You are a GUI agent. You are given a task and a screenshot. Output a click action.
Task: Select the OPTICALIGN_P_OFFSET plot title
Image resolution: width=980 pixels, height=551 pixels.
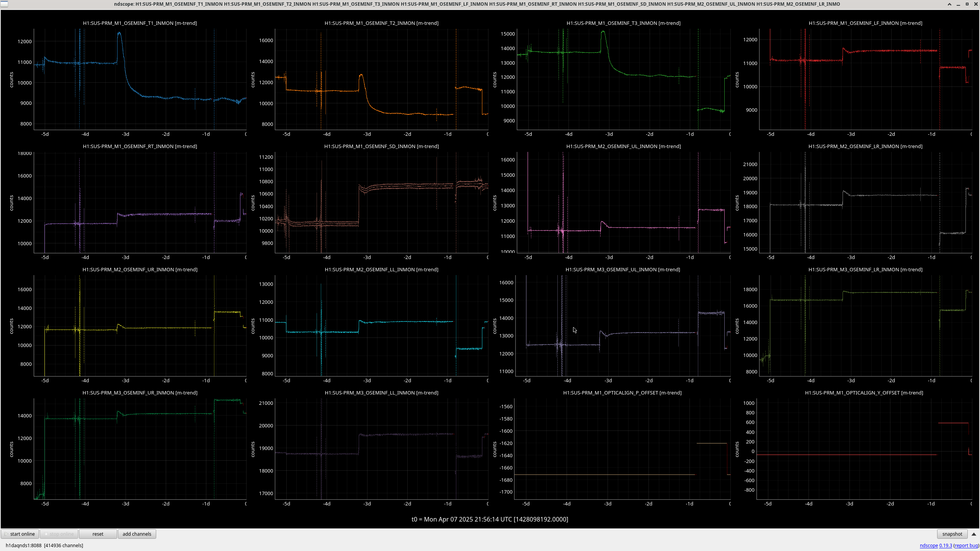click(x=622, y=393)
